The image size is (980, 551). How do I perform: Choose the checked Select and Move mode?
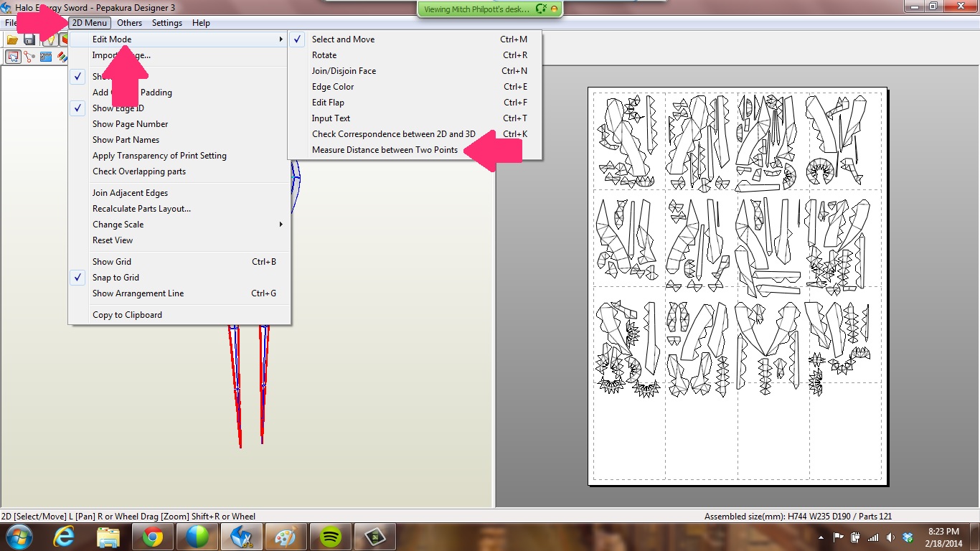tap(415, 39)
